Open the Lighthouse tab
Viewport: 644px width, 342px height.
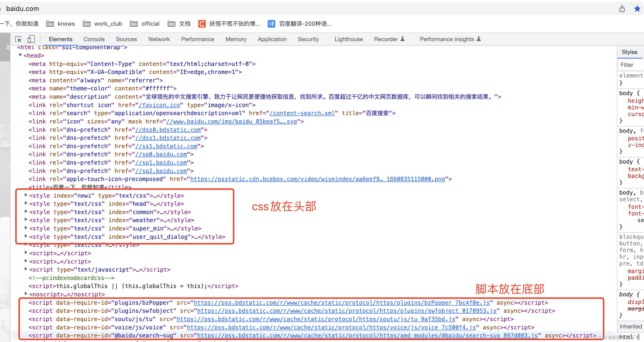348,39
